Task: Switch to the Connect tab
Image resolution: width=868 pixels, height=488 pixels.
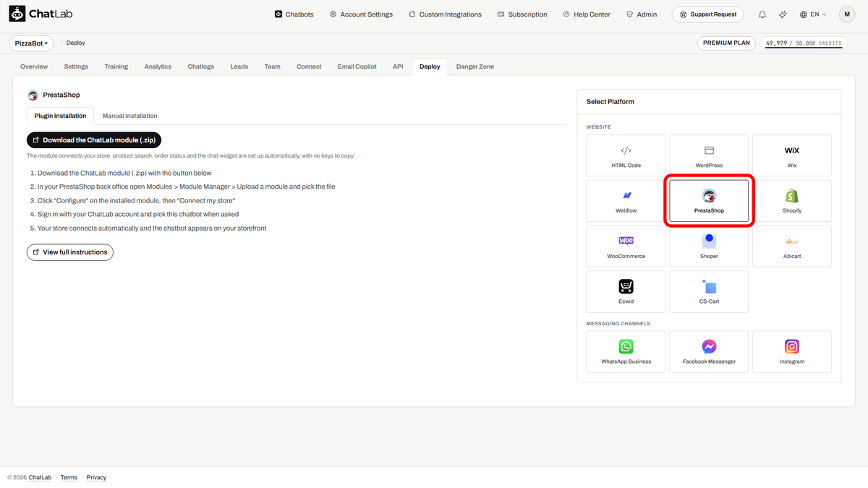Action: tap(309, 67)
